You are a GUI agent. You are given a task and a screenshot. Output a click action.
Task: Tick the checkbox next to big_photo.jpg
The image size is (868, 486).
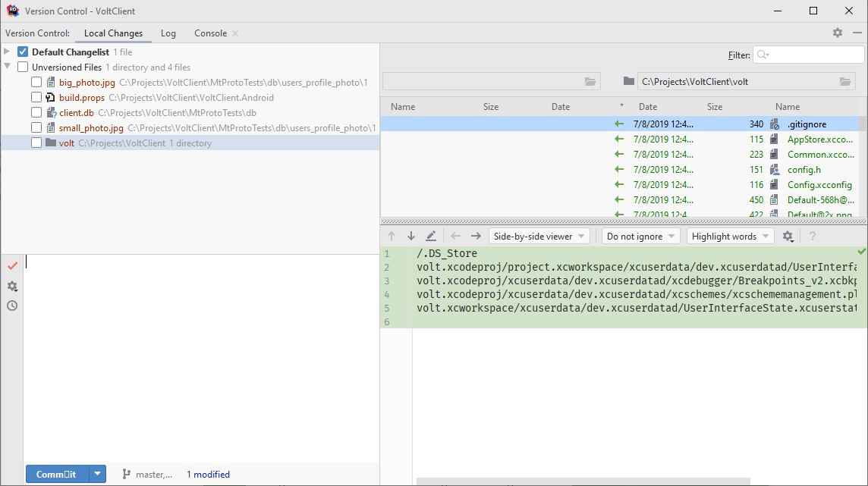point(36,83)
